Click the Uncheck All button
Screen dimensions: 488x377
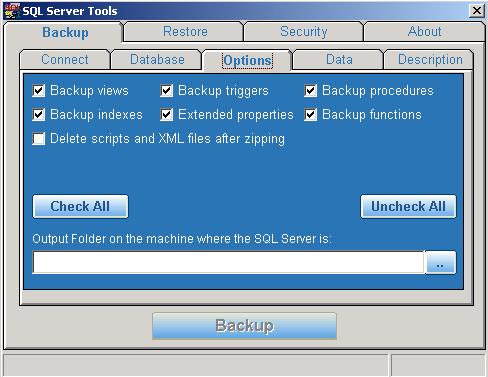[x=408, y=207]
